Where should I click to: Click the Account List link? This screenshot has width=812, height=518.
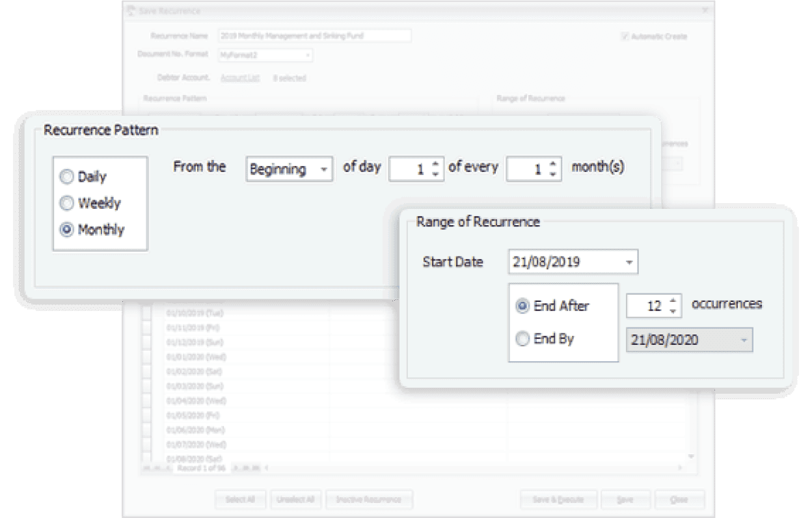coord(240,78)
